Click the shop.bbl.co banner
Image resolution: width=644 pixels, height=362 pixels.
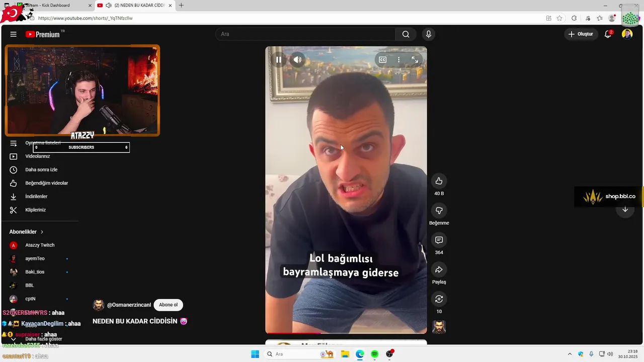click(x=609, y=197)
